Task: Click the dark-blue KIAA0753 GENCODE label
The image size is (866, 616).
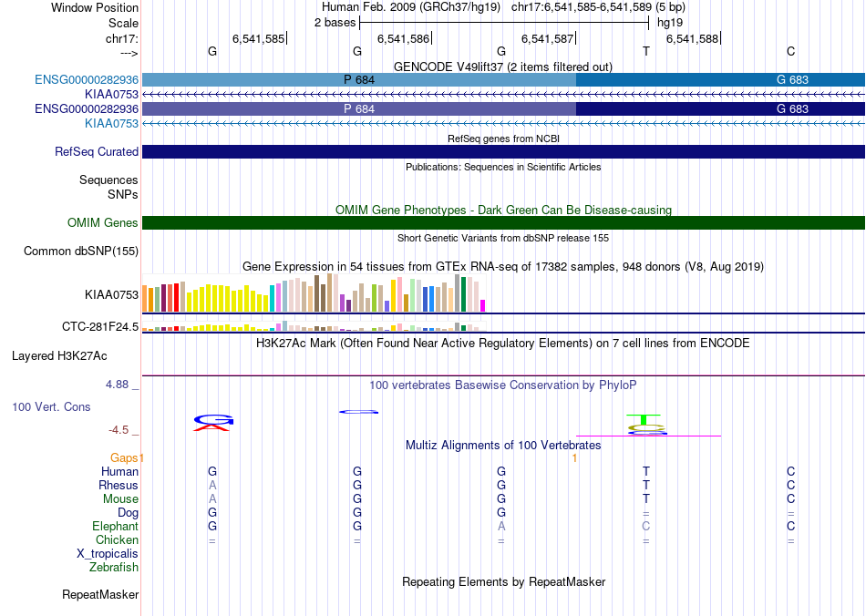Action: coord(111,95)
